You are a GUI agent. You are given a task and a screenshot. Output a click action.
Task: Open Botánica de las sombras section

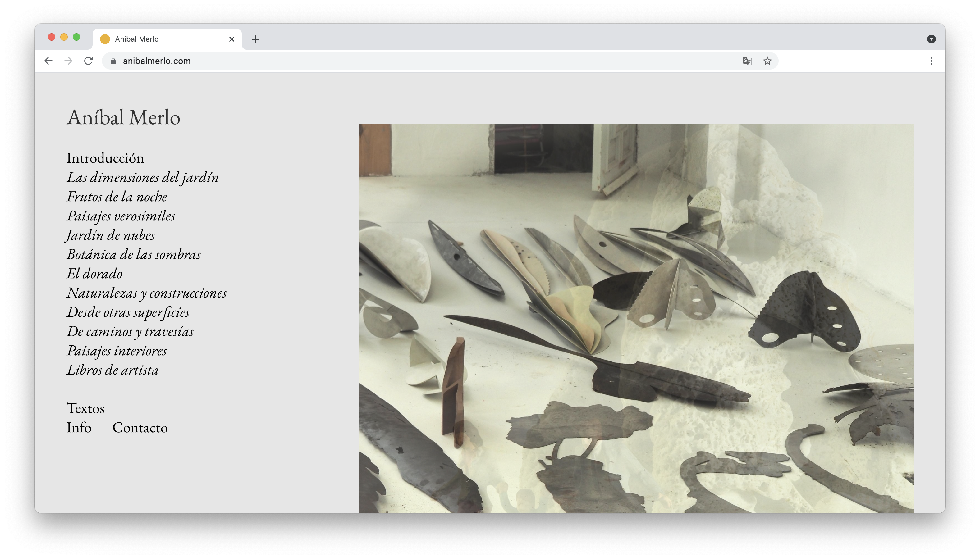click(133, 255)
